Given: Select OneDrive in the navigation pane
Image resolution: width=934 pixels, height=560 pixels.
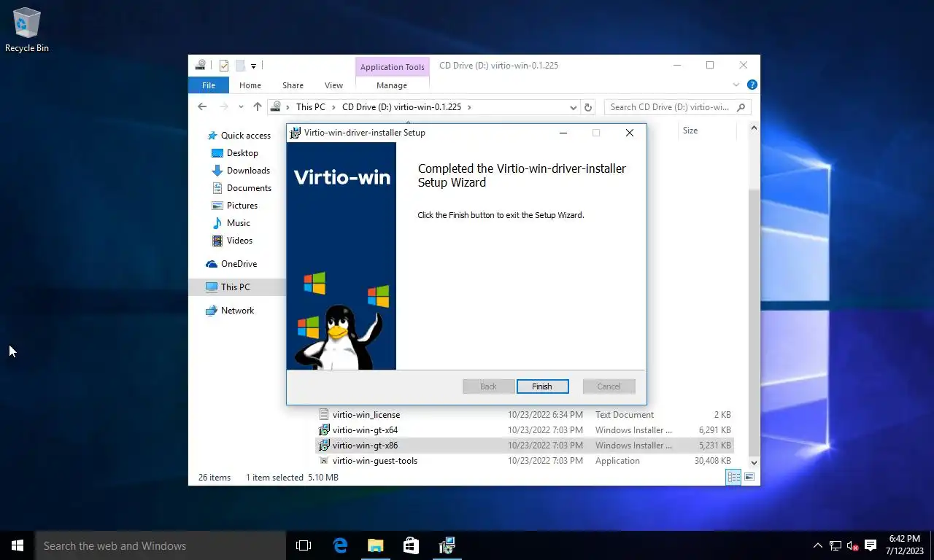Looking at the screenshot, I should [x=239, y=264].
